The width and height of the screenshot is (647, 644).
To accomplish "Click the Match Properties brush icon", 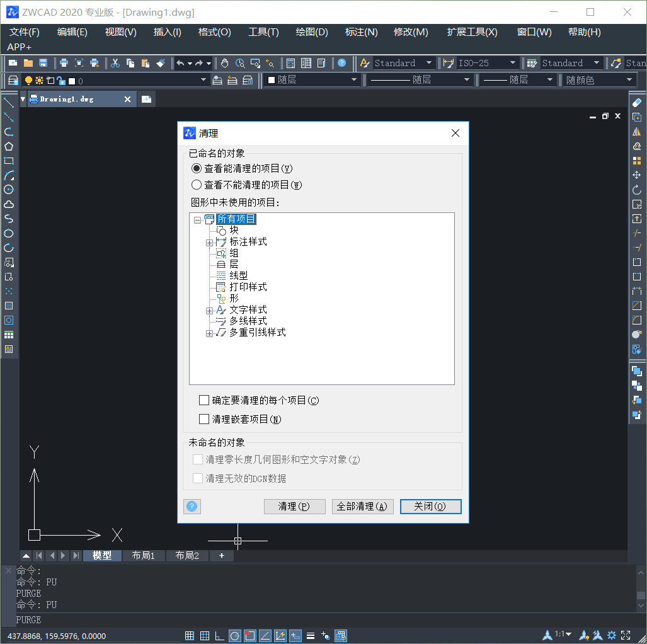I will pos(161,63).
